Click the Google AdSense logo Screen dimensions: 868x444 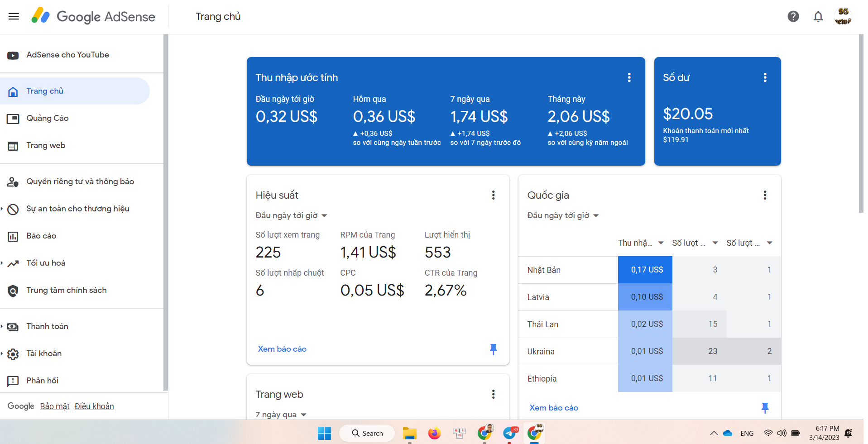pyautogui.click(x=93, y=16)
